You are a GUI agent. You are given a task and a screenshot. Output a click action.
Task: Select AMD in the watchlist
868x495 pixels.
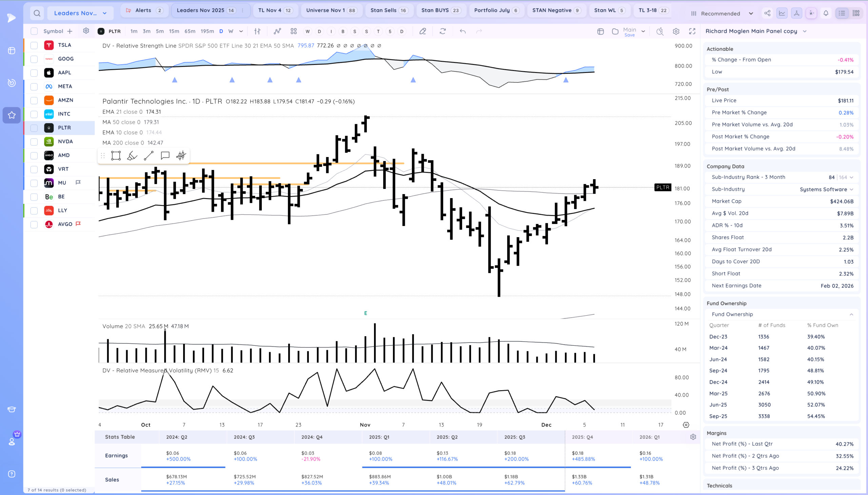64,155
